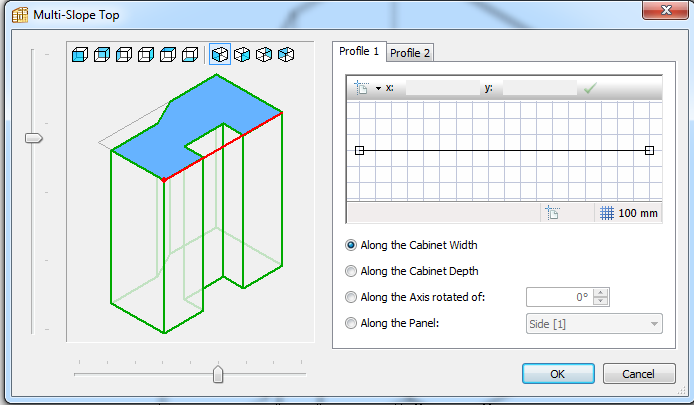The width and height of the screenshot is (694, 405).
Task: Click the Cancel button
Action: [639, 374]
